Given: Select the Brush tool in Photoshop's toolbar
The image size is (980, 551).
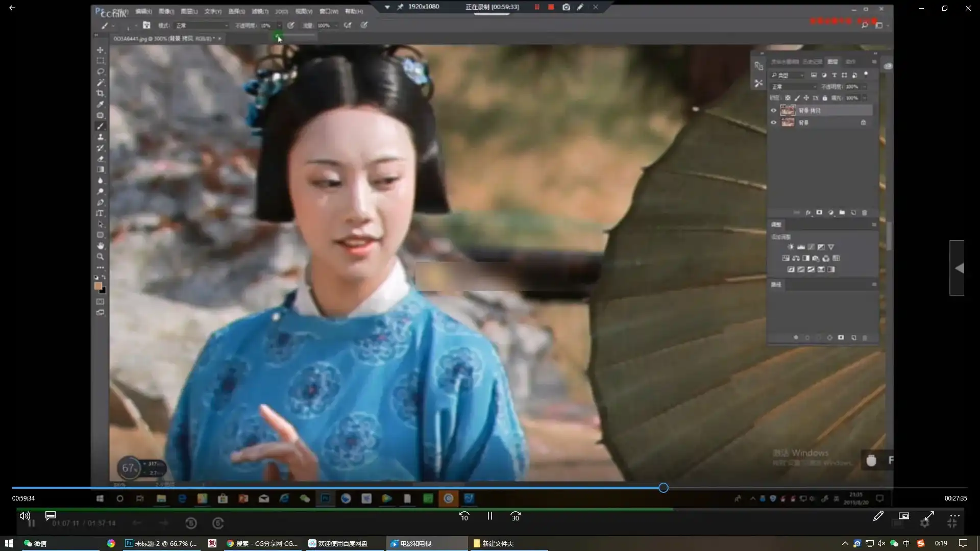Looking at the screenshot, I should 101,126.
